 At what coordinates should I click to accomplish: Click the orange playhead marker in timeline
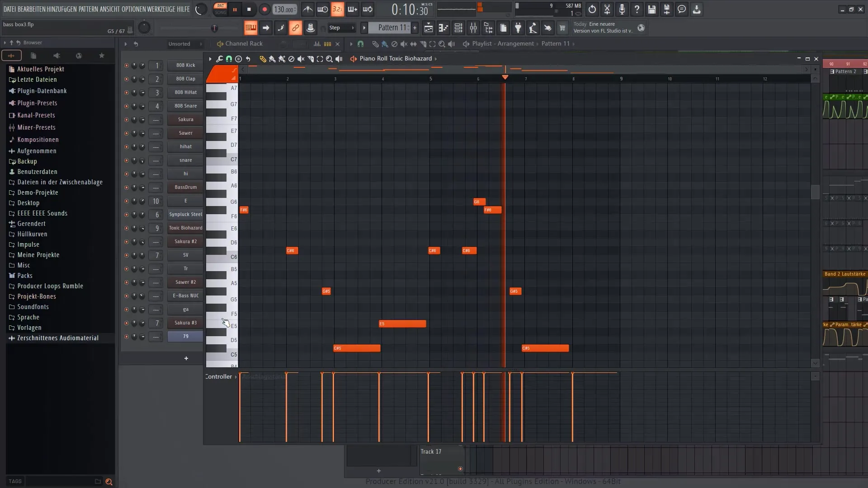[x=505, y=77]
